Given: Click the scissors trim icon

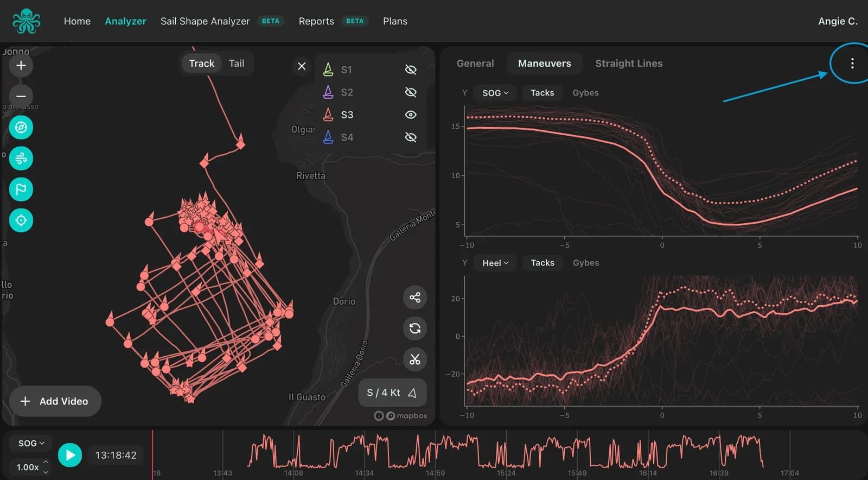Looking at the screenshot, I should tap(415, 359).
